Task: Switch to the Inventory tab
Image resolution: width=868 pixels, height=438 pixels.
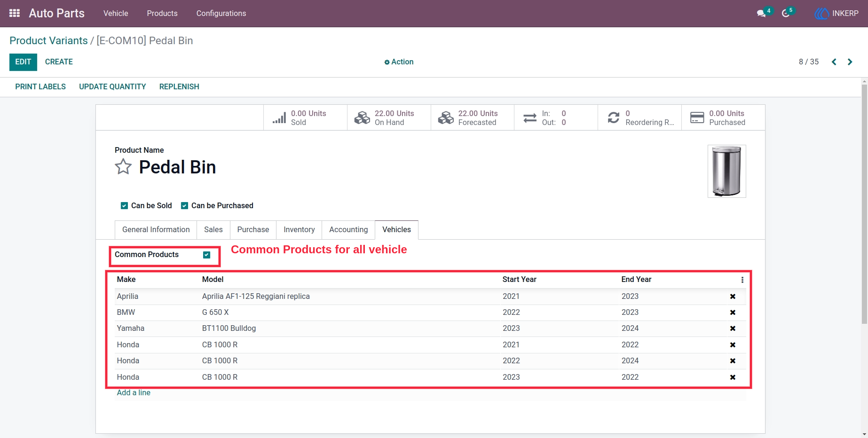Action: pyautogui.click(x=299, y=230)
